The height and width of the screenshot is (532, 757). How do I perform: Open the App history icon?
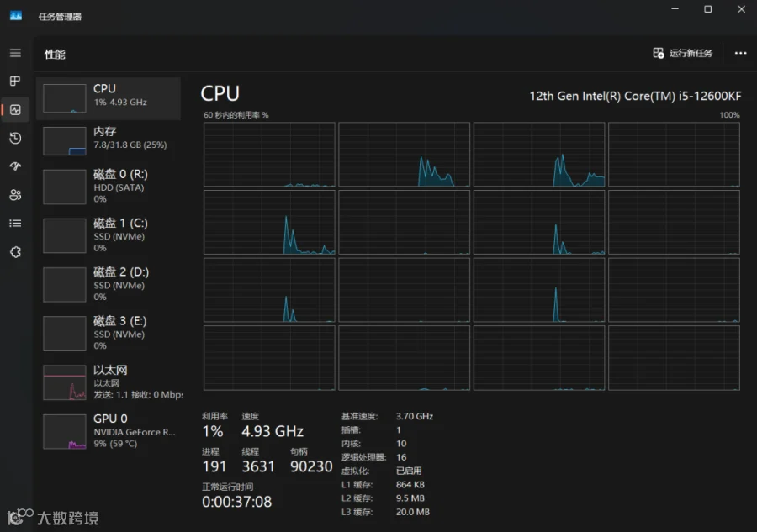point(15,138)
